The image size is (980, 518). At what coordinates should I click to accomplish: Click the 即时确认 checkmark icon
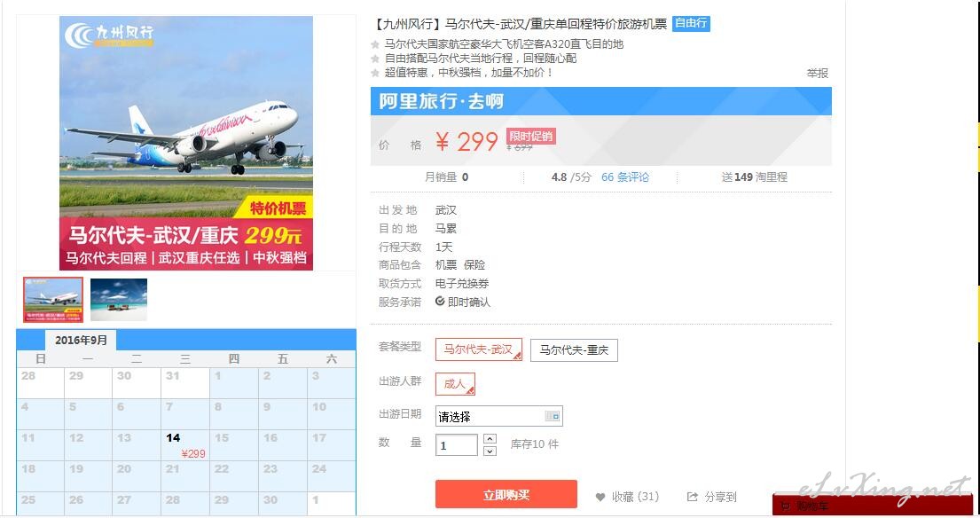(440, 302)
